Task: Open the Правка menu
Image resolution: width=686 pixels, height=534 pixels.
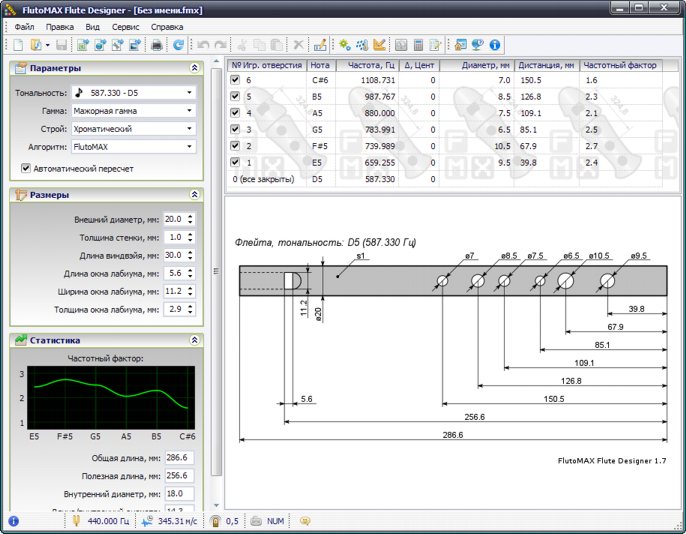Action: tap(60, 27)
